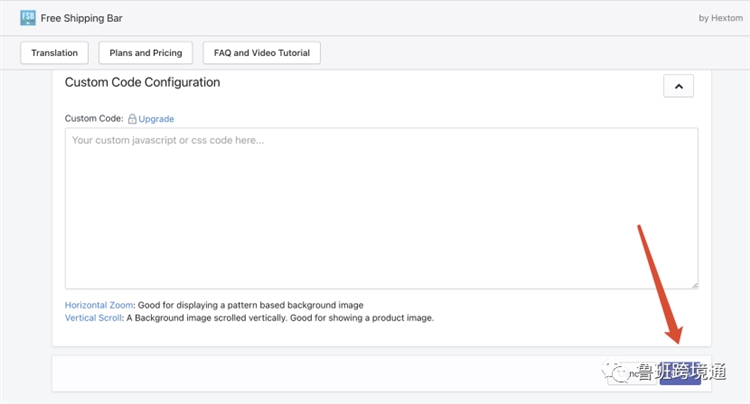Click the FSB app logo icon

[x=28, y=18]
